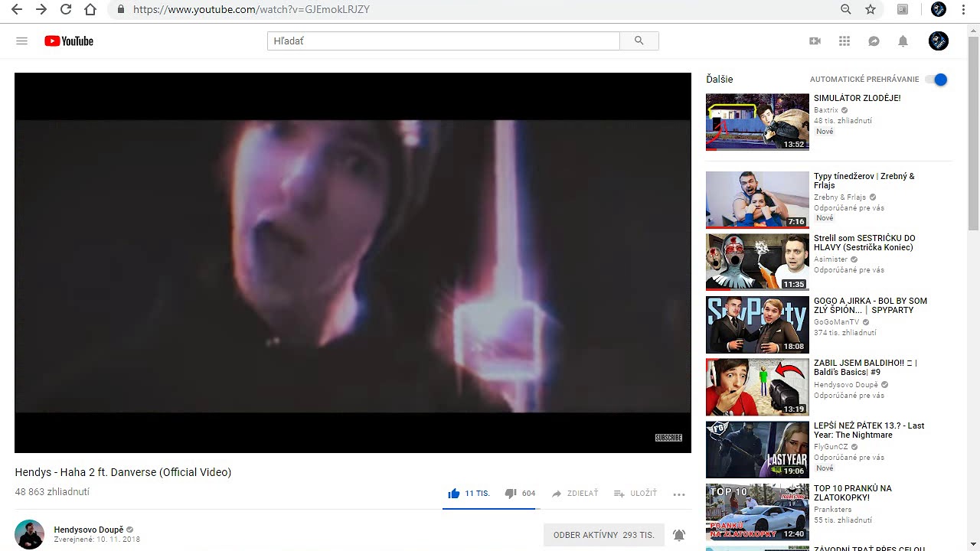Screen dimensions: 980x551
Task: Click the '48 863 zhliadnutí' view count
Action: coord(52,492)
